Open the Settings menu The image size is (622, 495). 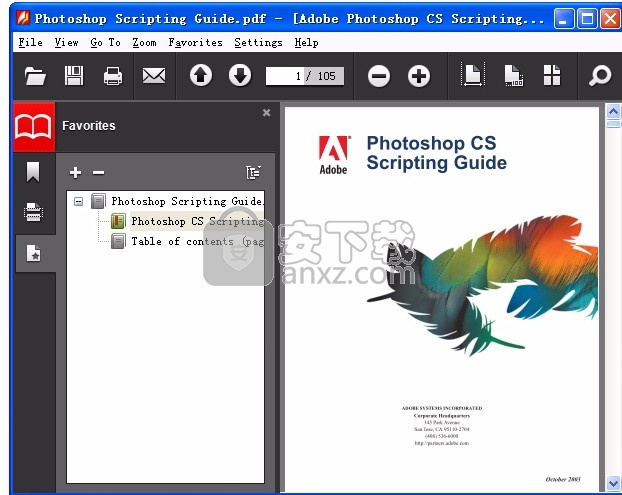258,42
